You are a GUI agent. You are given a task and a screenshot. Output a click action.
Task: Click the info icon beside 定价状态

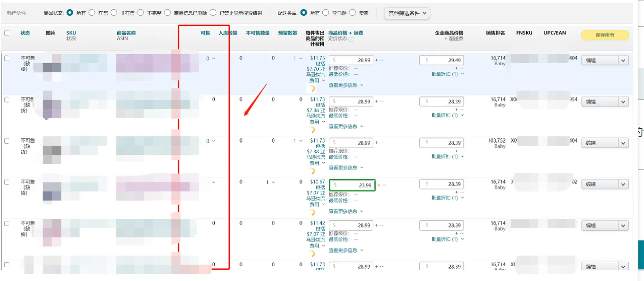coord(351,39)
